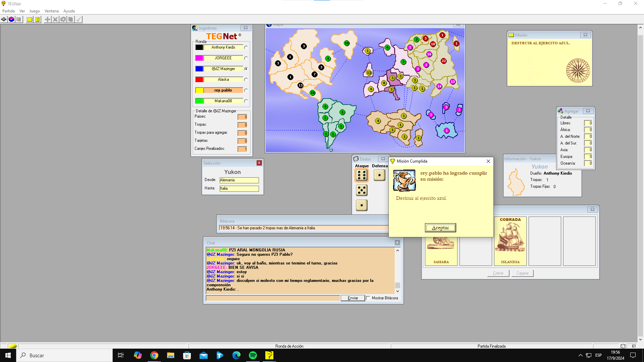Image resolution: width=644 pixels, height=362 pixels.
Task: Select rey.pablo radio button
Action: coord(246,90)
